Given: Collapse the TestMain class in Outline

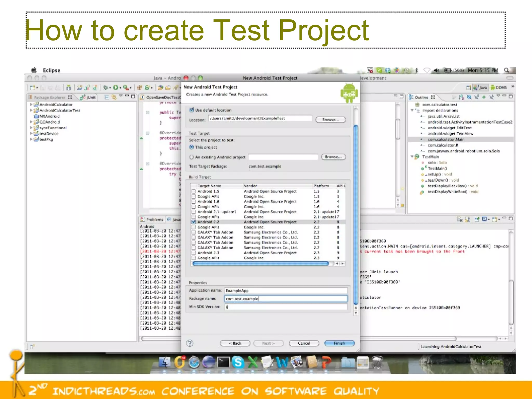Looking at the screenshot, I should [x=412, y=157].
